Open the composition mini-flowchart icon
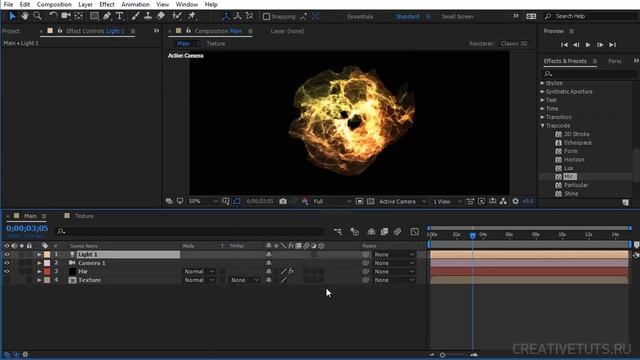 338,231
